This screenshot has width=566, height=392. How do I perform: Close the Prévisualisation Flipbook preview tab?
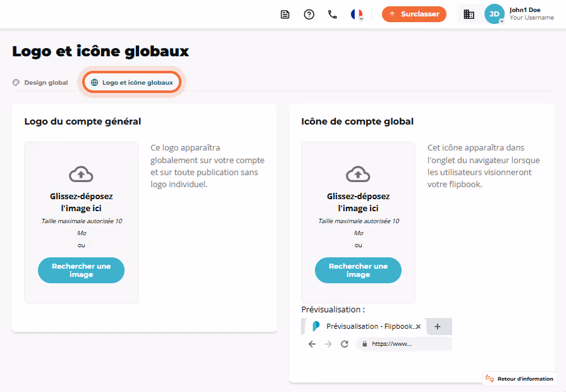click(419, 326)
